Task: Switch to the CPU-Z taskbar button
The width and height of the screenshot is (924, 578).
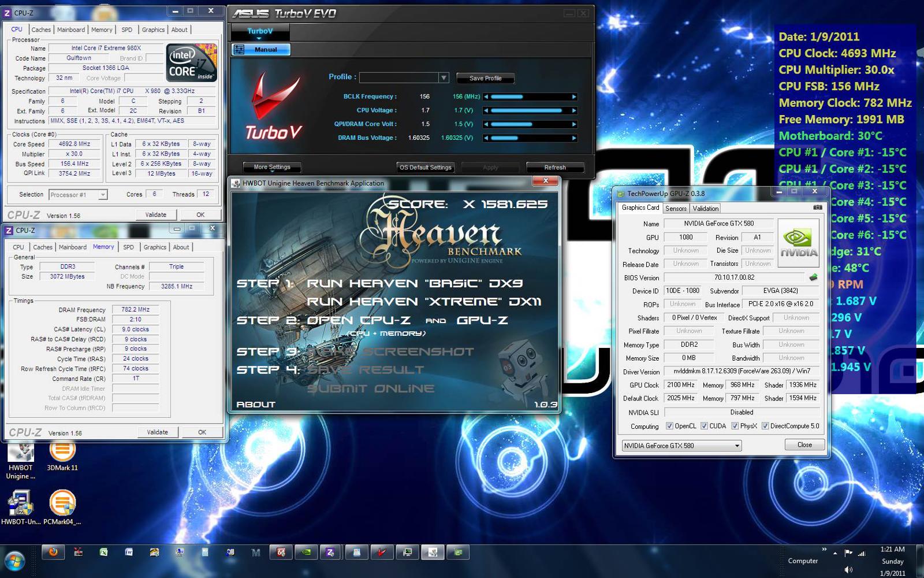Action: click(330, 552)
